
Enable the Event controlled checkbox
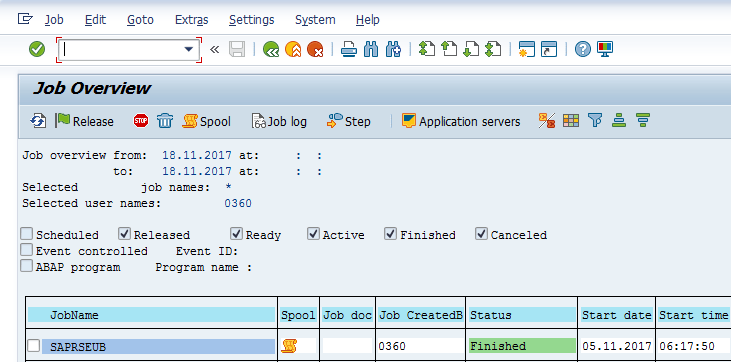coord(27,250)
